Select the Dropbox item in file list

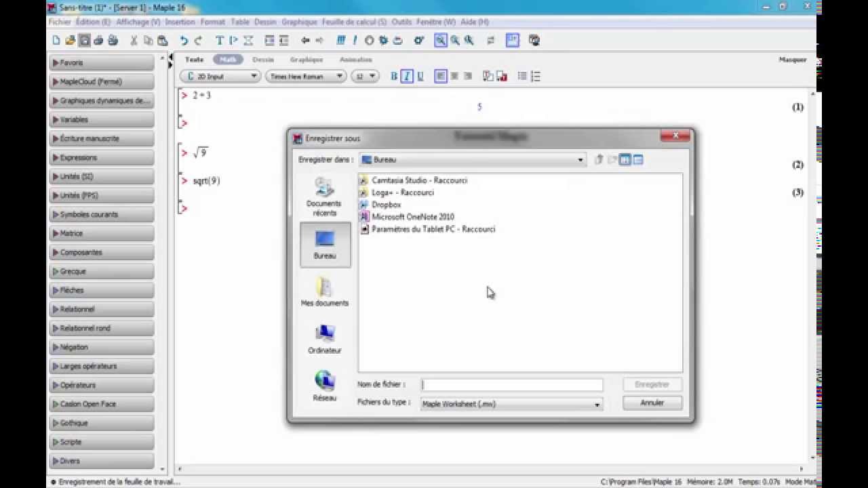point(386,205)
